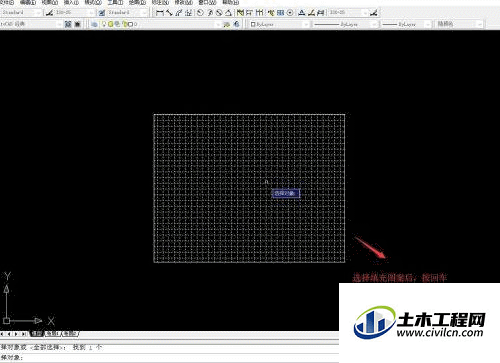Switch to the 布局1 layout tab
500x363 pixels.
coord(52,333)
